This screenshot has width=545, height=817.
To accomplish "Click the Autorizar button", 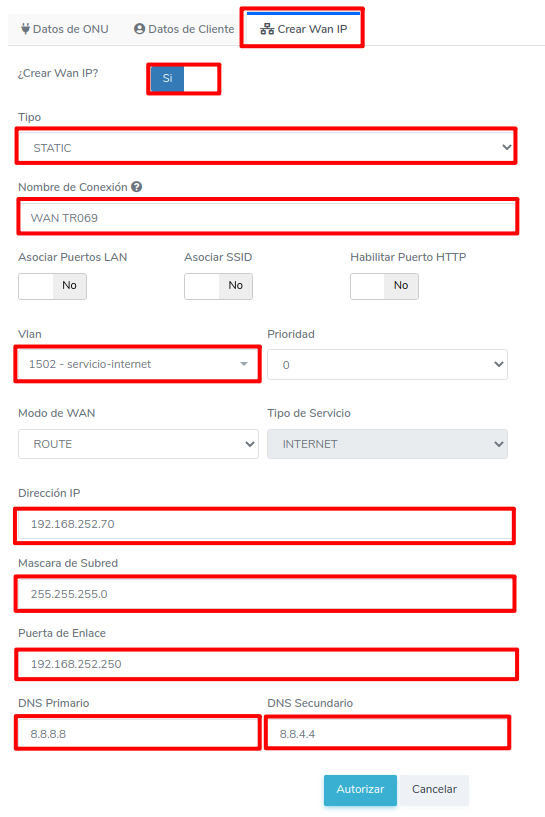I will (x=360, y=790).
